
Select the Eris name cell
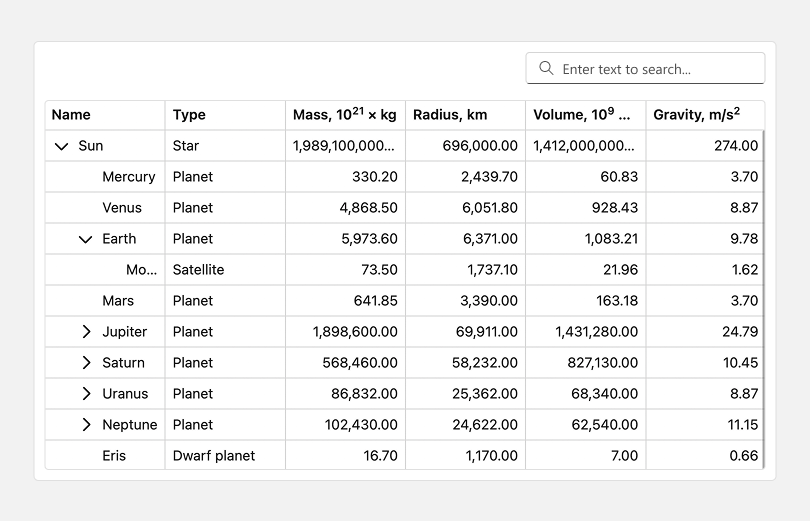(x=114, y=456)
